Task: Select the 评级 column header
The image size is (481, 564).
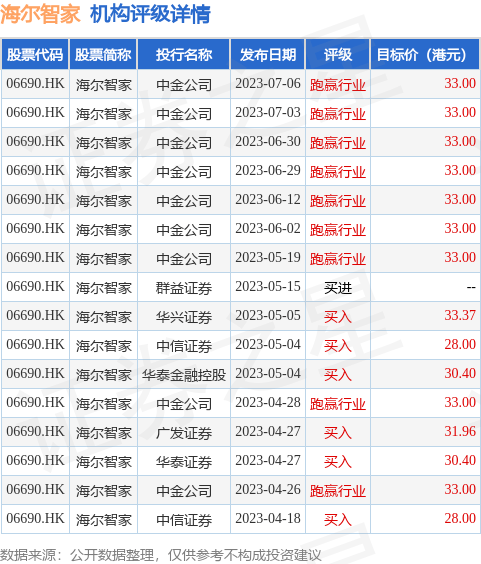Action: coord(337,54)
